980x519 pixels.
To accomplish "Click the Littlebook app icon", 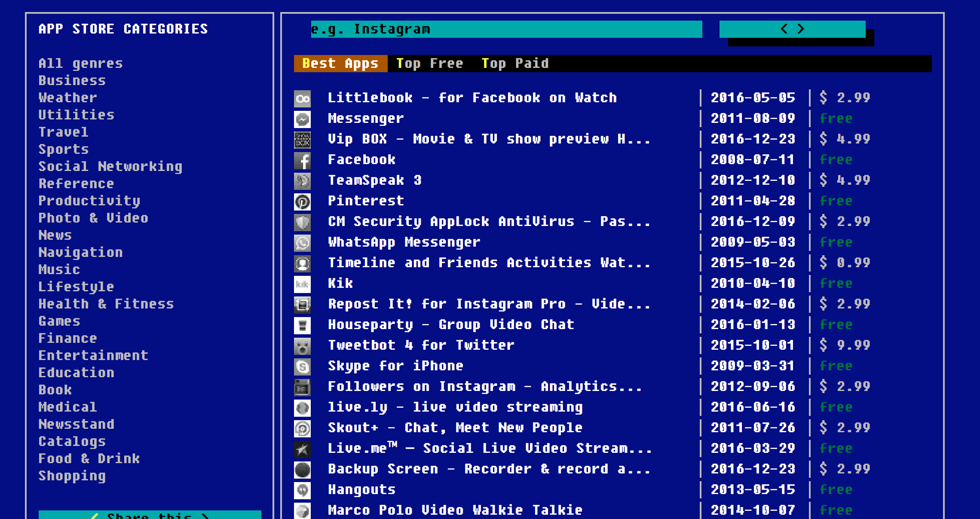I will [302, 99].
